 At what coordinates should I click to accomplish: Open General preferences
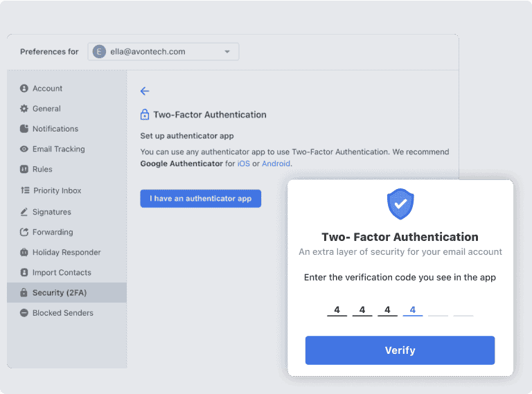point(66,109)
